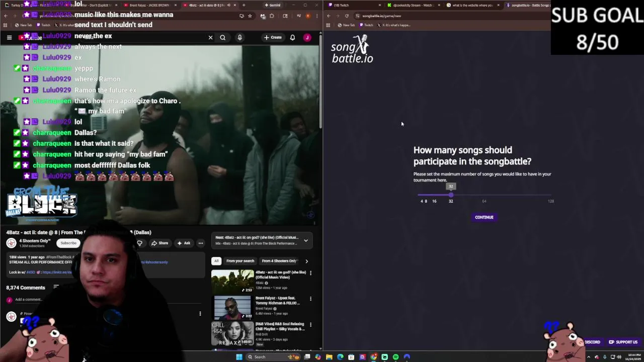The image size is (644, 362).
Task: Click the New Tab bookmark in left browser
Action: point(23,25)
